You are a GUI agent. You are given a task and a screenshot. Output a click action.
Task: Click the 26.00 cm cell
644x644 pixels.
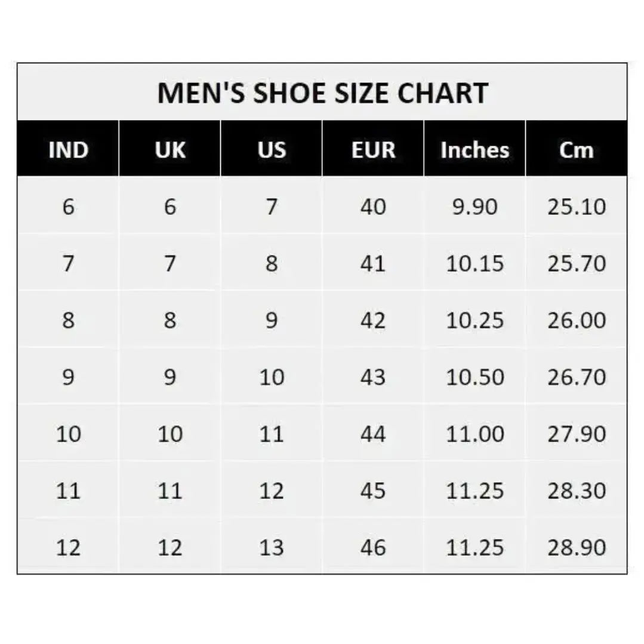[x=577, y=321]
